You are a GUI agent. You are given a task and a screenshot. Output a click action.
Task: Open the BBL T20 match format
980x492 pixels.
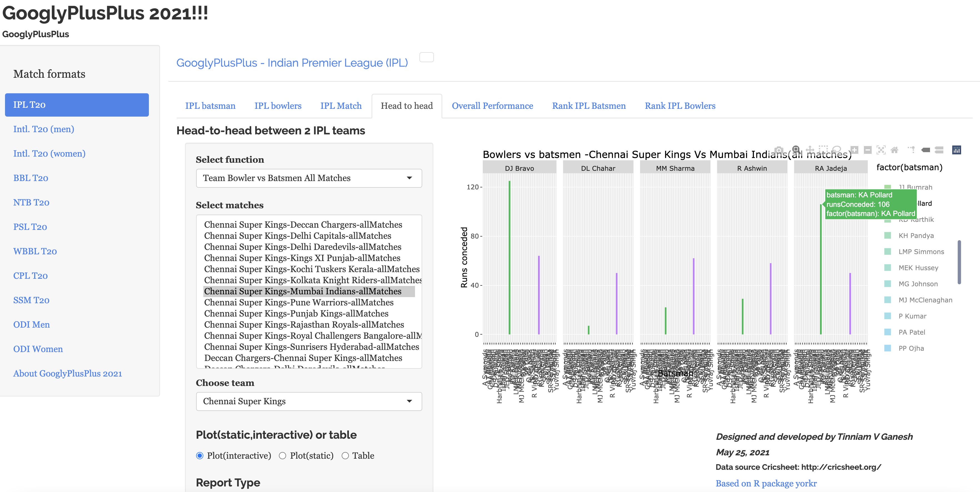tap(31, 178)
